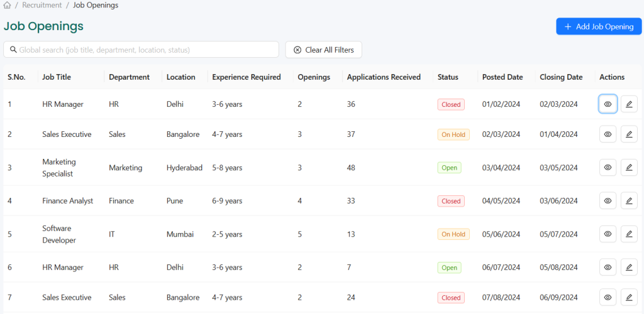Open view icon for Marketing Specialist
This screenshot has height=314, width=644.
[x=608, y=168]
